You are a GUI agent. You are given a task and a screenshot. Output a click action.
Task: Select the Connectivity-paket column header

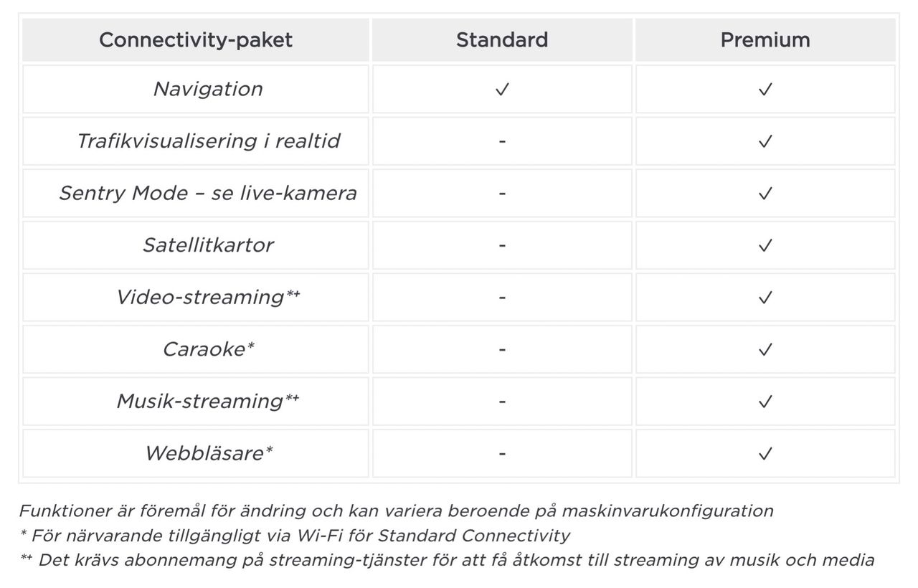(x=196, y=39)
